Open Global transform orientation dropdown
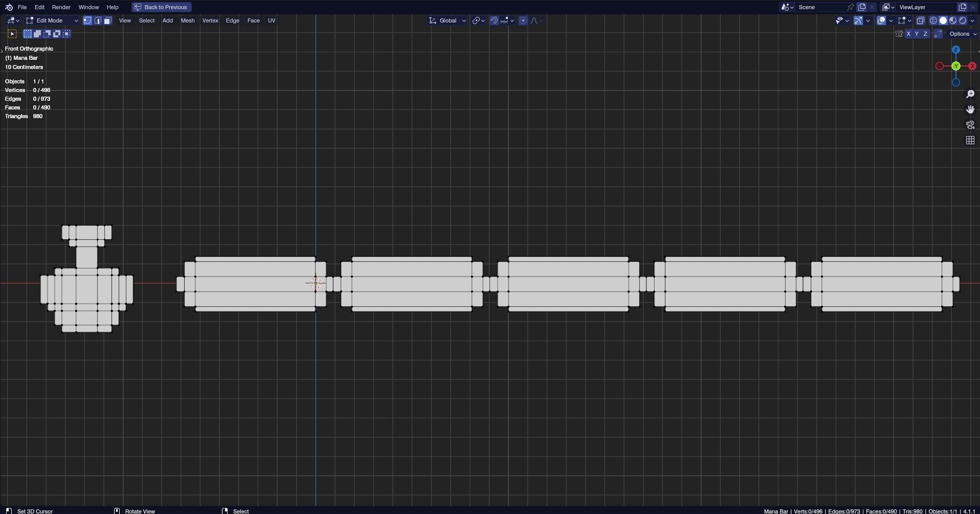This screenshot has height=514, width=980. point(448,20)
